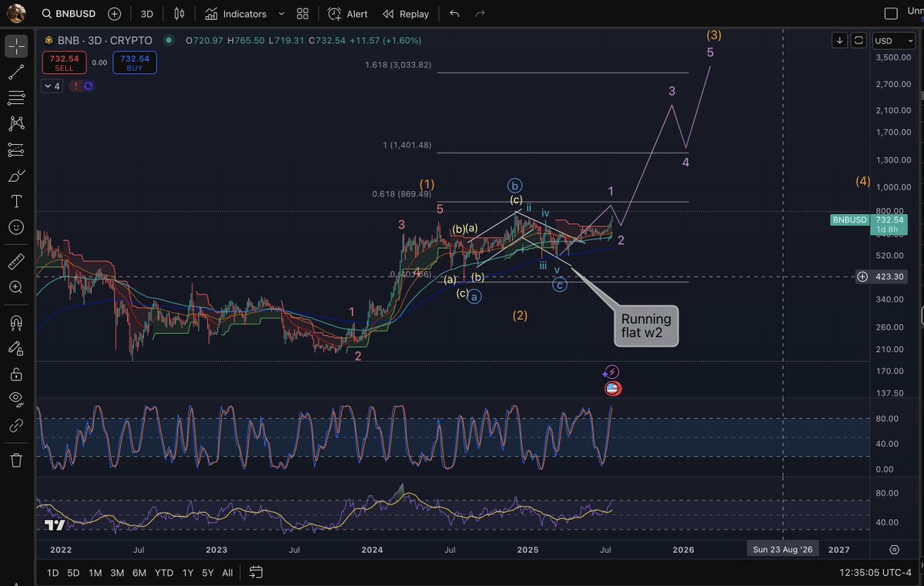924x586 pixels.
Task: Select the 6M time range
Action: [139, 573]
